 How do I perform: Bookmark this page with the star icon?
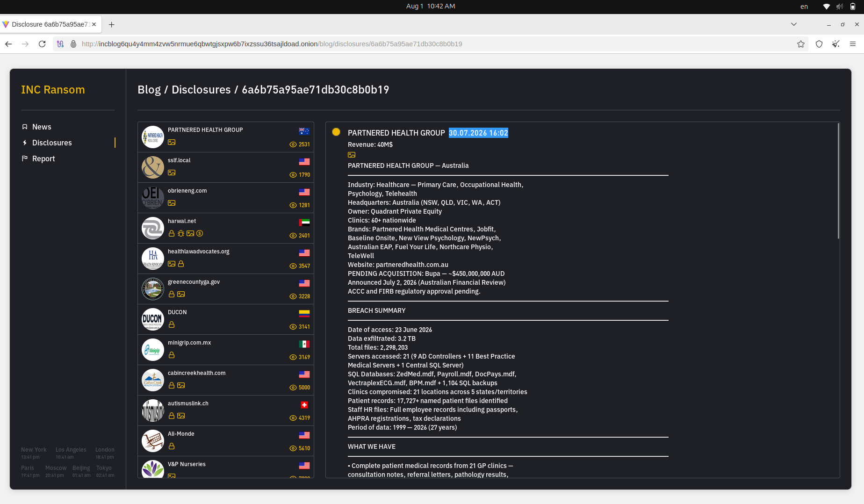coord(801,44)
